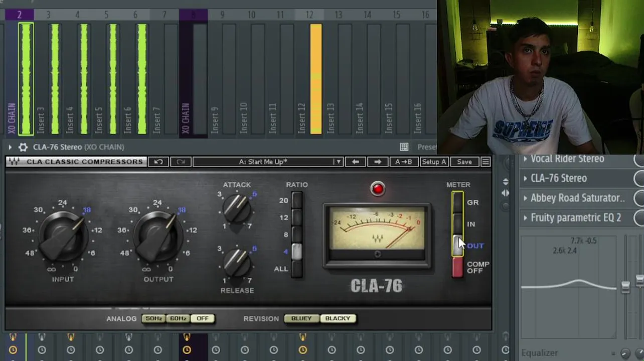644x361 pixels.
Task: Set analog noise to 60Hz
Action: (178, 318)
